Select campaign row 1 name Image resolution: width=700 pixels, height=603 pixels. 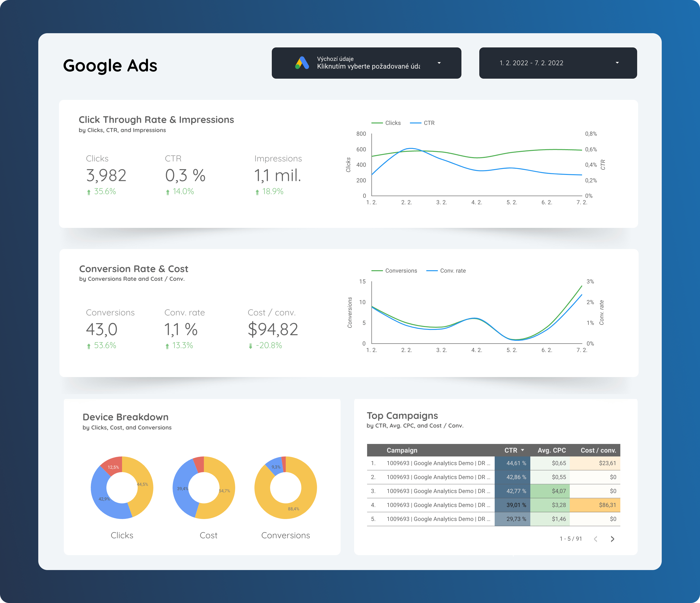(439, 463)
